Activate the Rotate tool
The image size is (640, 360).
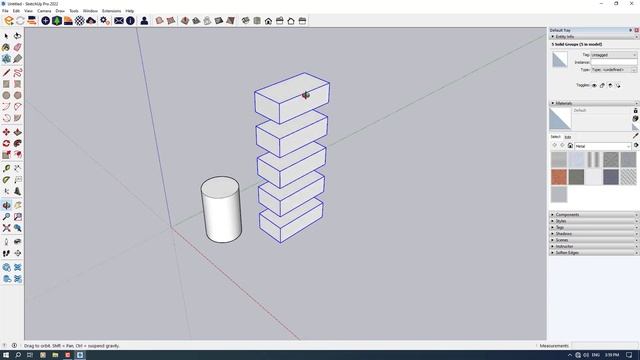[x=6, y=144]
